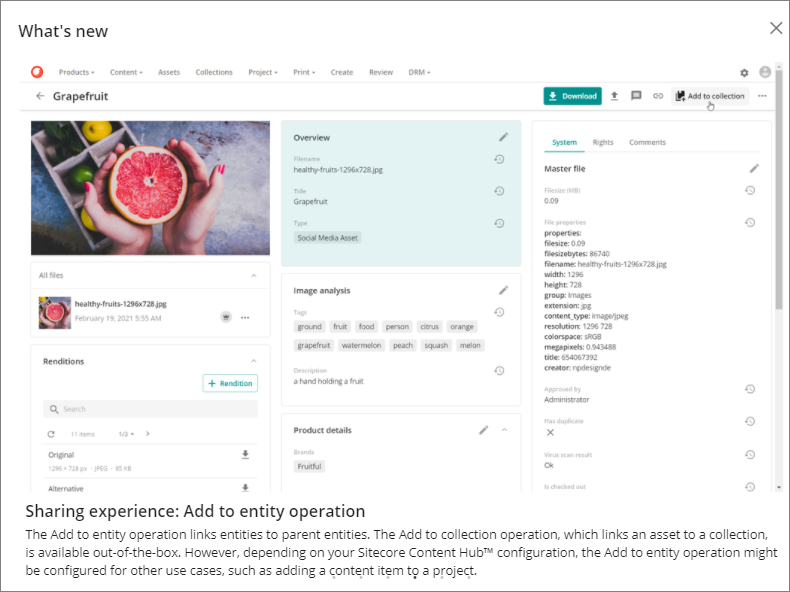The height and width of the screenshot is (592, 790).
Task: Open the comment icon in the toolbar
Action: point(636,96)
